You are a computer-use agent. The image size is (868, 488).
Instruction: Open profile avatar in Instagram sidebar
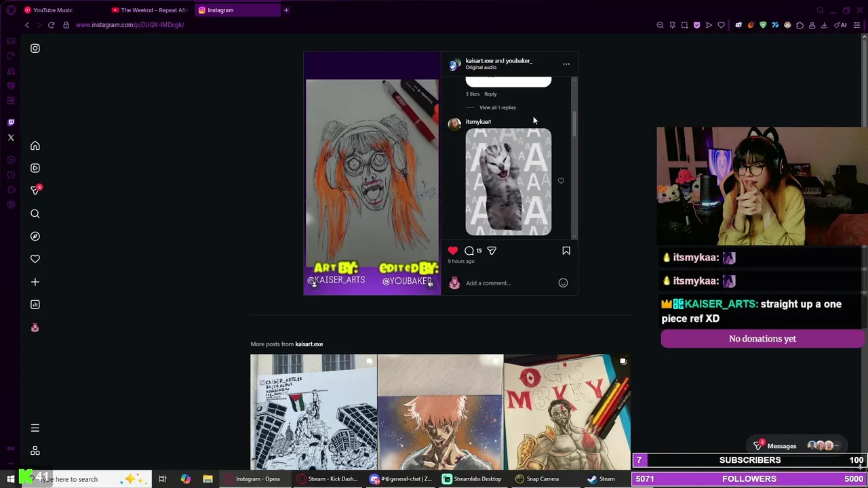point(35,327)
